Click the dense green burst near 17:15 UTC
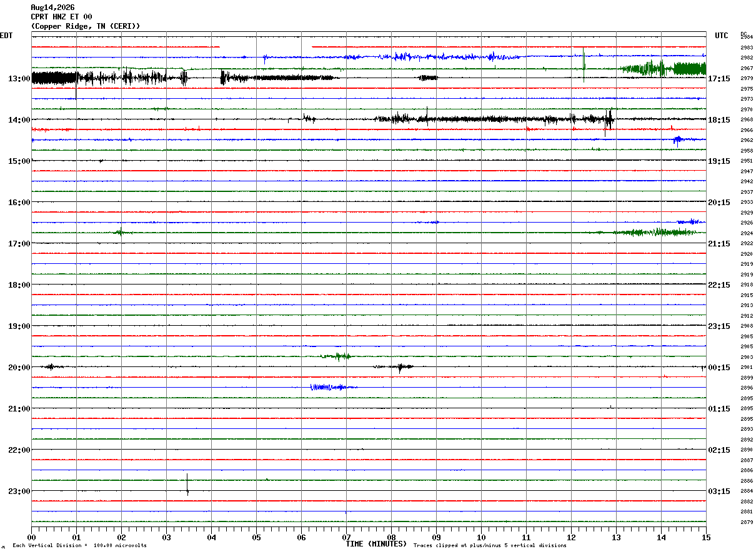Screen dimensions: 756x554 coord(664,68)
